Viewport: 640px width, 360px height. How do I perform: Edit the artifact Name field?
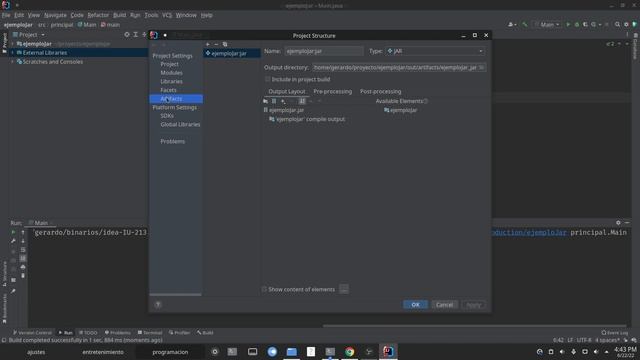tap(324, 51)
